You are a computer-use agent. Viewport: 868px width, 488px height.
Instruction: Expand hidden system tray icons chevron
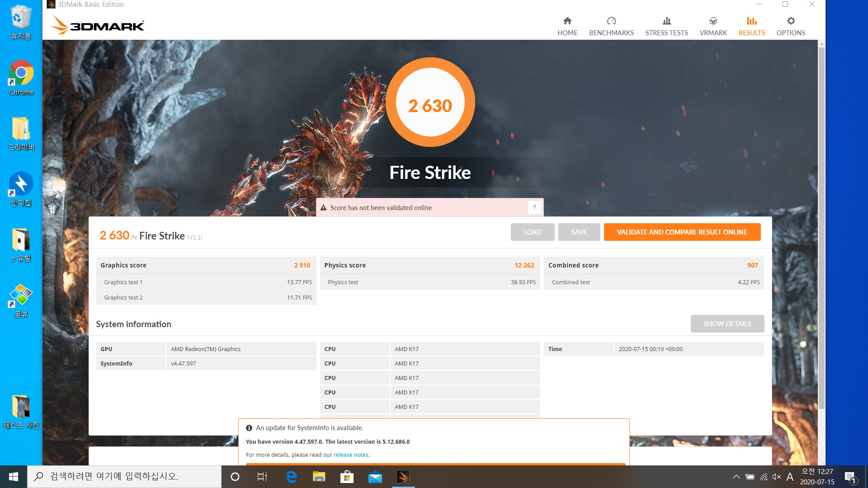736,477
